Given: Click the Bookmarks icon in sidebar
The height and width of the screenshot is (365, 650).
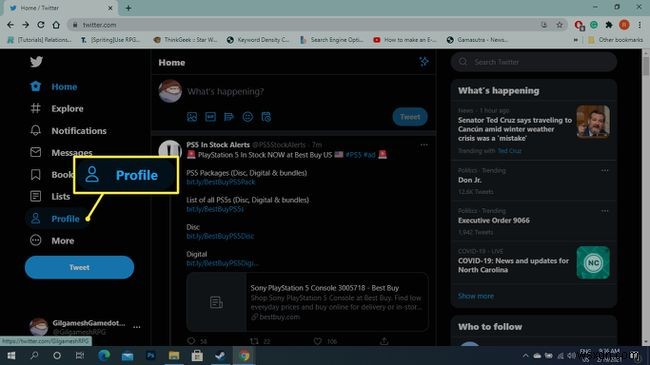Looking at the screenshot, I should coord(36,175).
